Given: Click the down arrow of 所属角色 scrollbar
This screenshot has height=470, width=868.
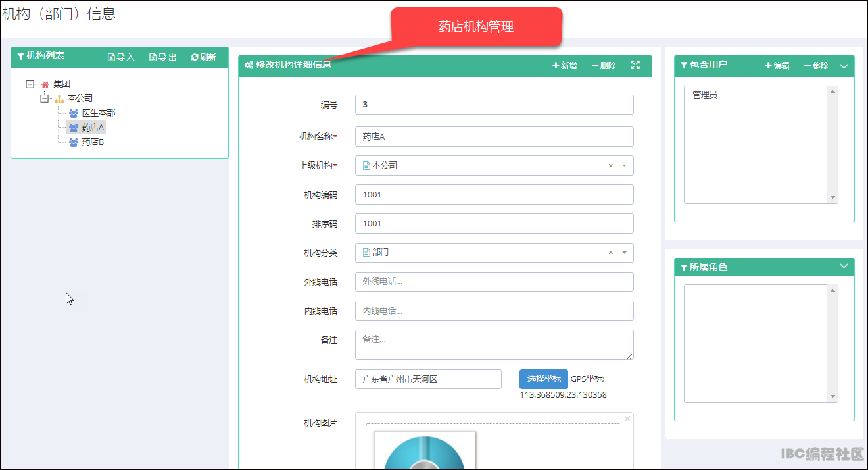Looking at the screenshot, I should [833, 397].
